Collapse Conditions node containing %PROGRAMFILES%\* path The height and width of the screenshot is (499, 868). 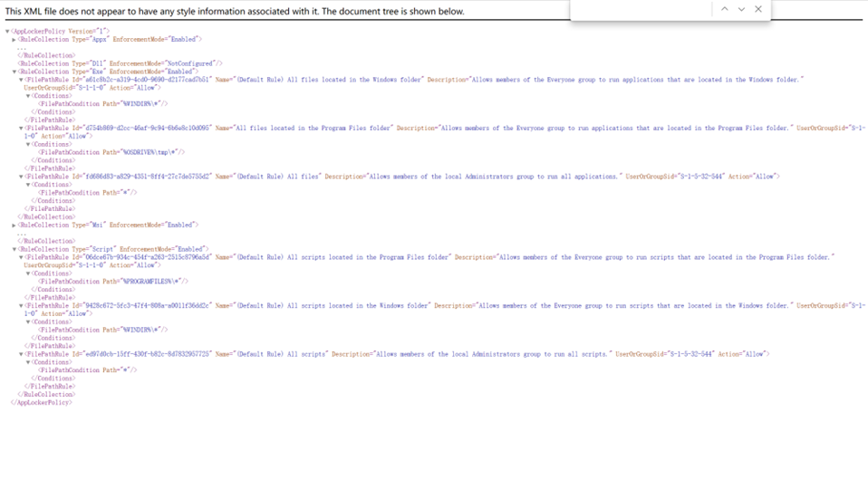point(28,273)
